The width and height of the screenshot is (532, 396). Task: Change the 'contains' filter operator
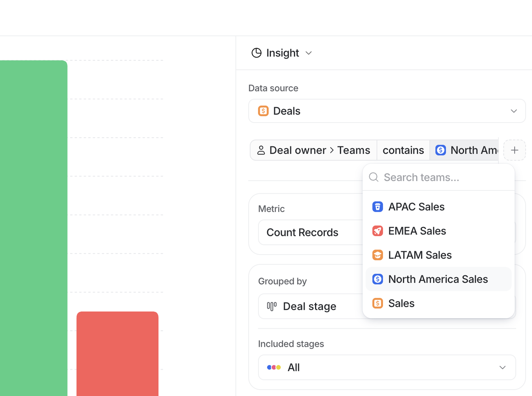point(403,150)
